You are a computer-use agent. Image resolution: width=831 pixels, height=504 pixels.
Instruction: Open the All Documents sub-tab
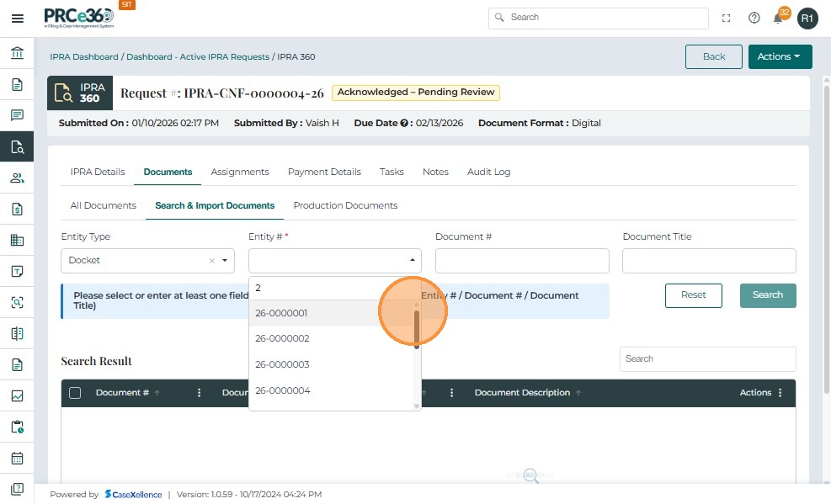click(x=104, y=205)
